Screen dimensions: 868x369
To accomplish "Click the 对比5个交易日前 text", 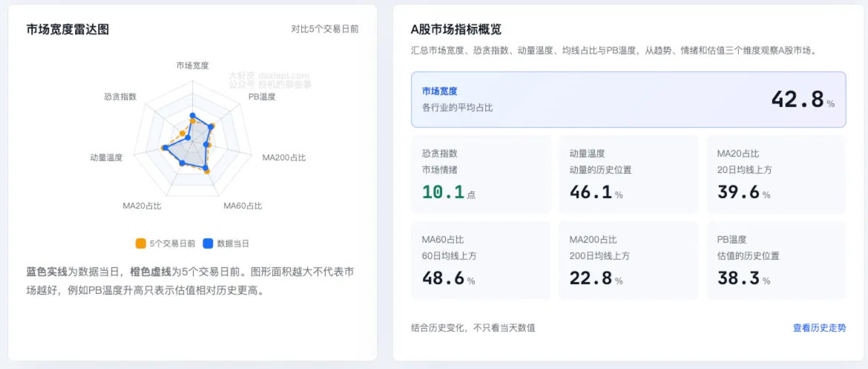I will 325,29.
